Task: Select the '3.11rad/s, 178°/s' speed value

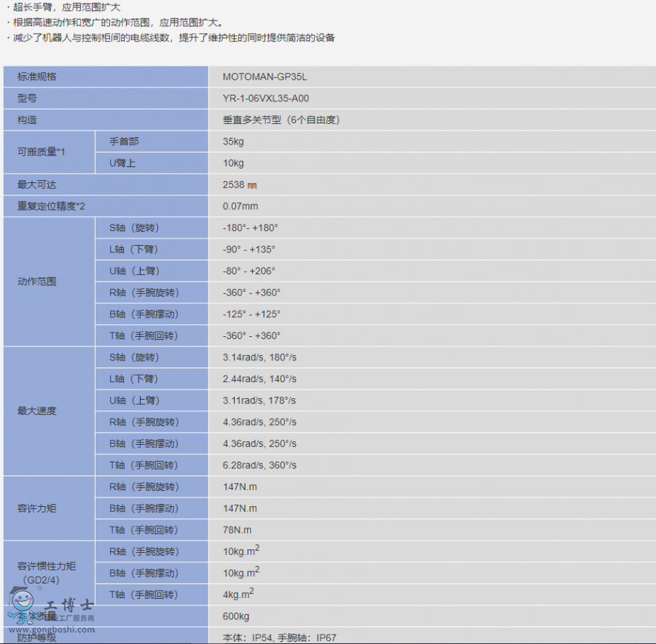Action: (259, 400)
